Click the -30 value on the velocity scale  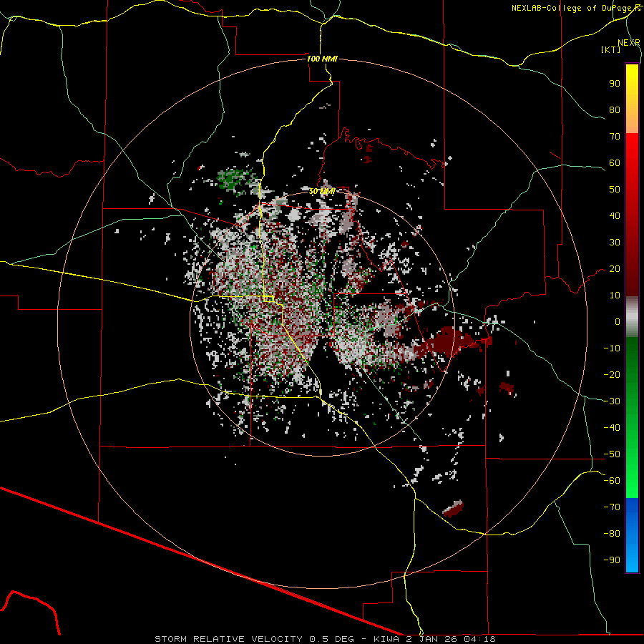coord(612,401)
